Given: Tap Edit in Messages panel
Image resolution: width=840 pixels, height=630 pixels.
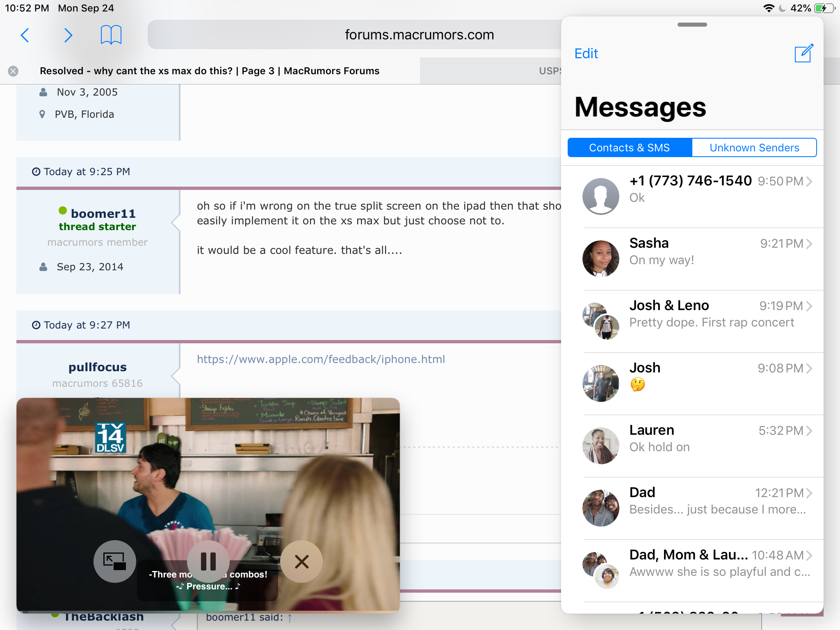Looking at the screenshot, I should [x=586, y=54].
